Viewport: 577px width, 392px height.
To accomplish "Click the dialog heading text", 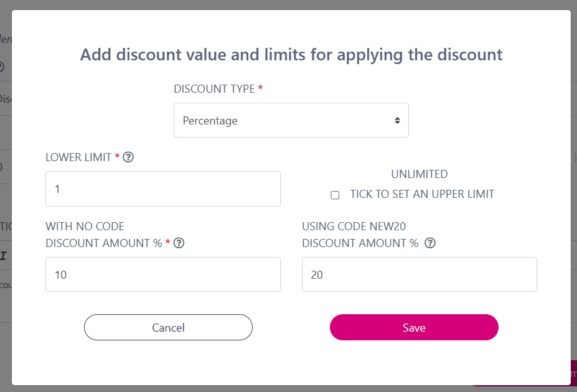I will (x=291, y=55).
